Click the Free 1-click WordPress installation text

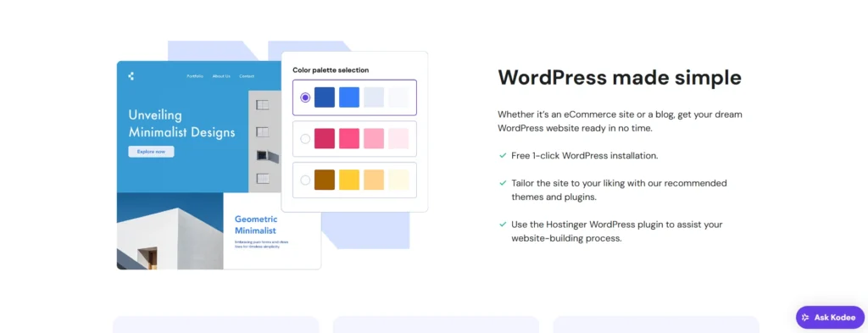585,156
